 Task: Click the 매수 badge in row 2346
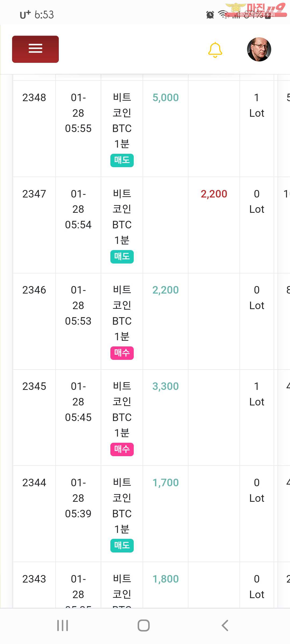pyautogui.click(x=122, y=353)
